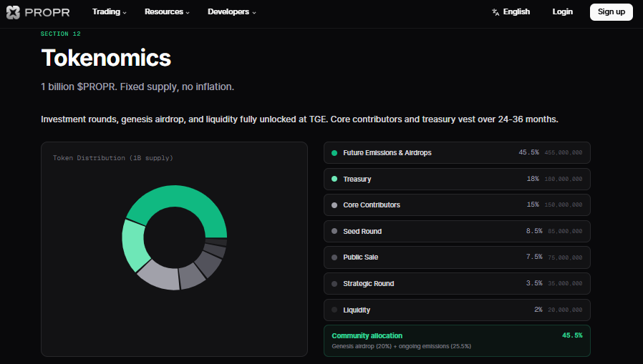The height and width of the screenshot is (364, 643).
Task: Click the translate language icon
Action: click(x=495, y=12)
